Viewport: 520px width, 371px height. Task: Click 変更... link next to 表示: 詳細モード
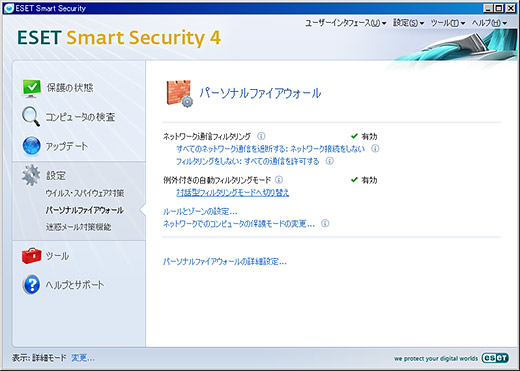tap(83, 358)
